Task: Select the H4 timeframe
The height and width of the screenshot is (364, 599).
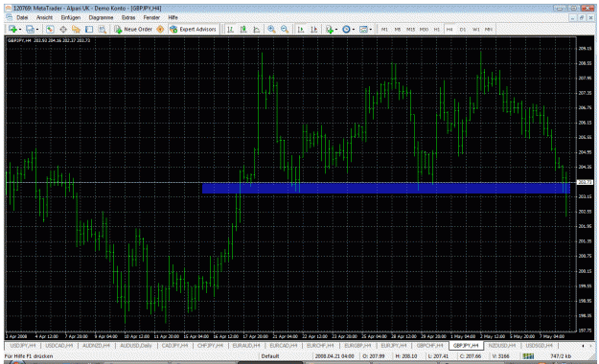Action: (449, 30)
